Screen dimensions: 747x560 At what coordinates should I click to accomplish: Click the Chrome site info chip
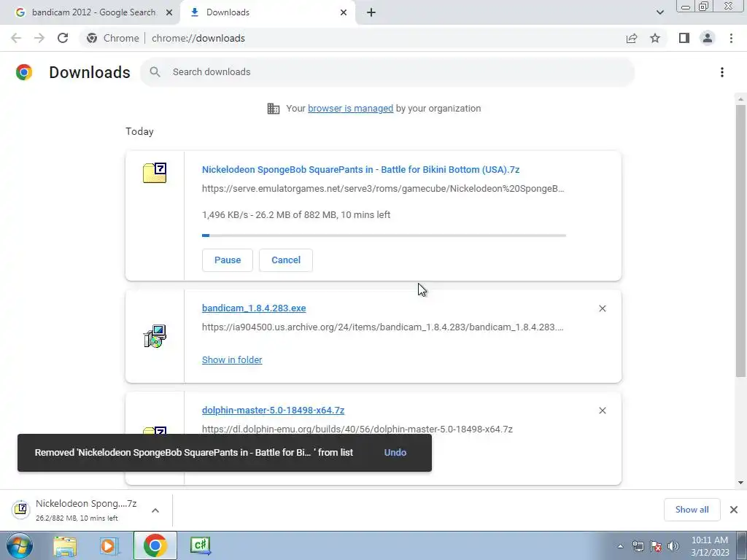tap(113, 38)
